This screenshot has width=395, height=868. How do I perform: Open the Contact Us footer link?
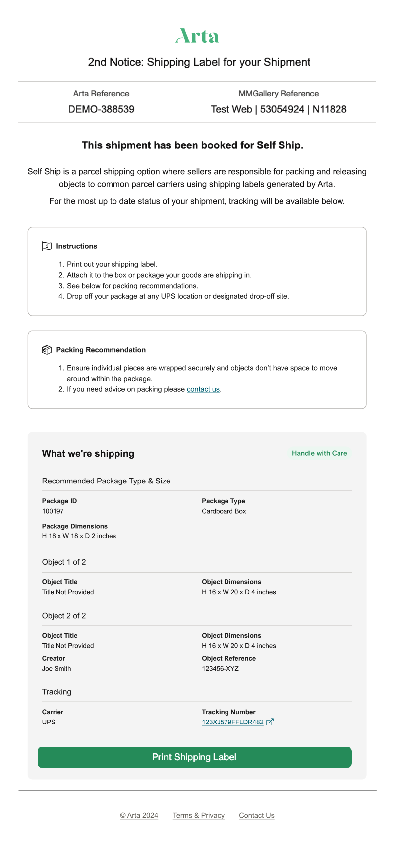click(256, 815)
